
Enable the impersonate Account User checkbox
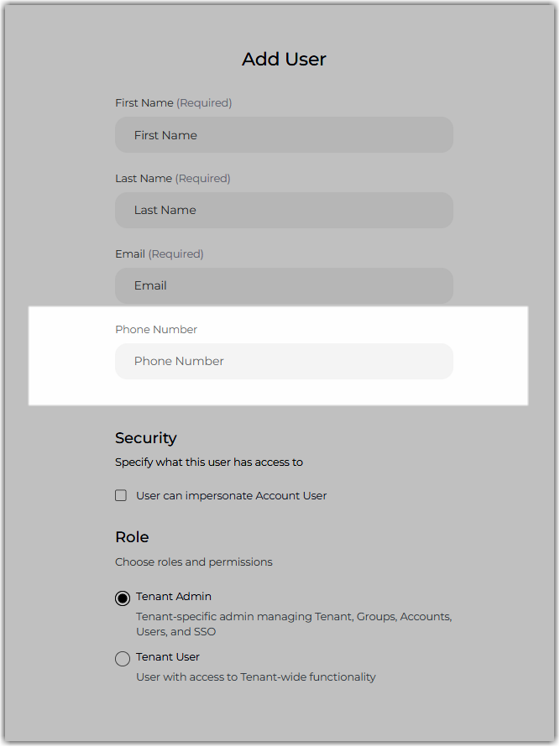coord(121,495)
